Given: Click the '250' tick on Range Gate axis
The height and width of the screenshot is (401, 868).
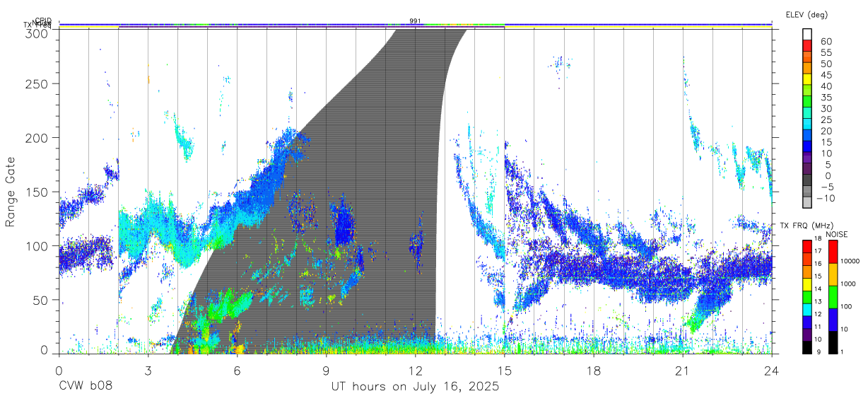Looking at the screenshot, I should point(37,83).
